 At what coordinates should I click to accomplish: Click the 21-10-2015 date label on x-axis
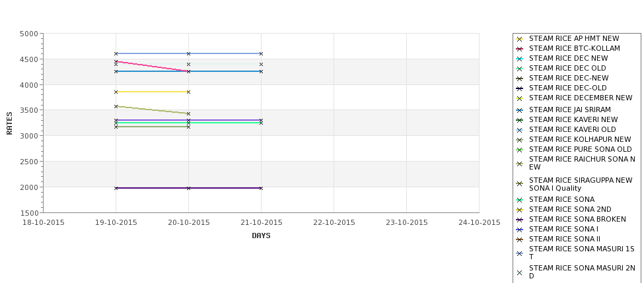[261, 223]
